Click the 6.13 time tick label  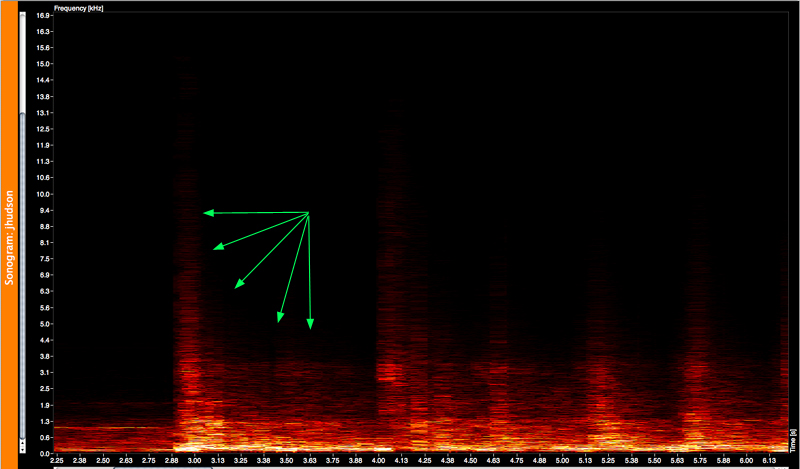(769, 460)
